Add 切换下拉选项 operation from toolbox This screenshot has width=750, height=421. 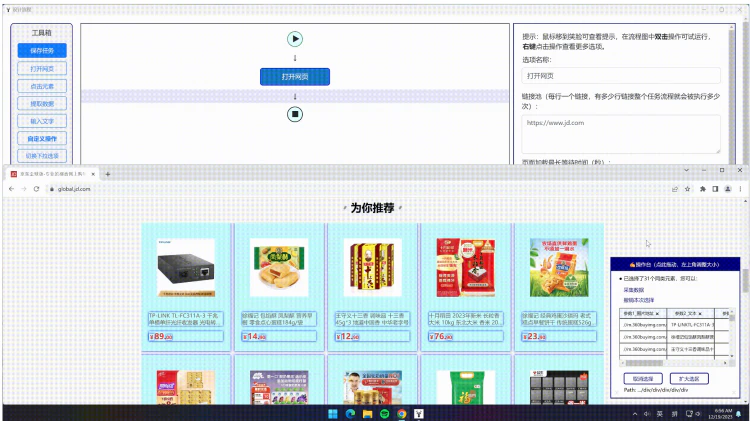pos(42,155)
